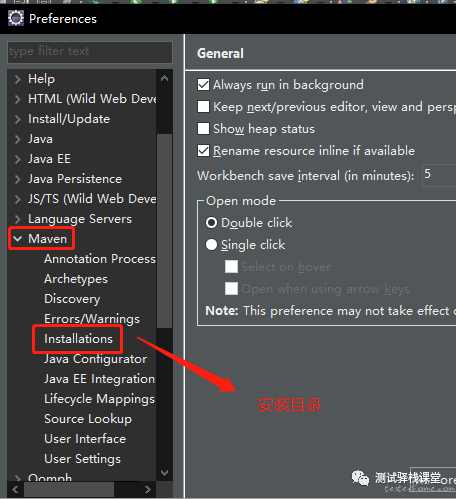Toggle Always run in background checkbox
Image resolution: width=456 pixels, height=499 pixels.
pyautogui.click(x=203, y=85)
